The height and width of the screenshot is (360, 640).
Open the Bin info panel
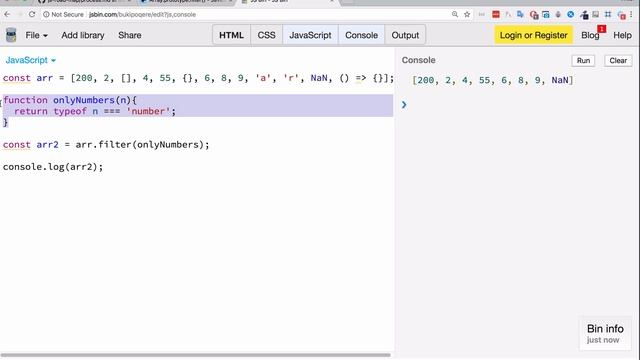605,334
